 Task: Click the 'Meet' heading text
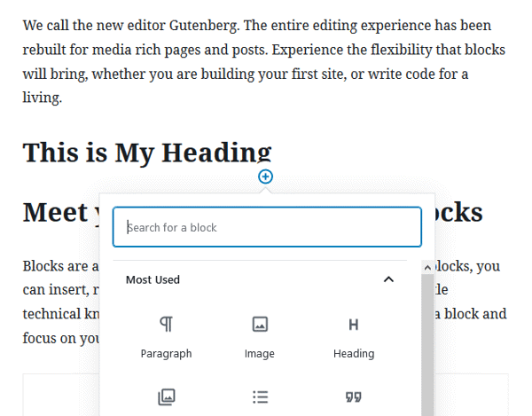[55, 212]
